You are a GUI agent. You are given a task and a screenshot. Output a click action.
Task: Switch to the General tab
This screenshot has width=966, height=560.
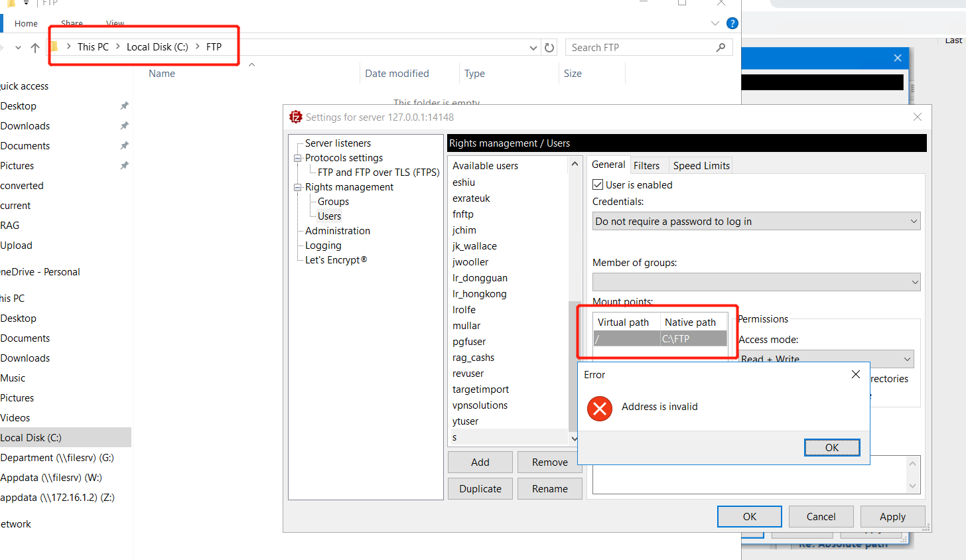(x=608, y=165)
